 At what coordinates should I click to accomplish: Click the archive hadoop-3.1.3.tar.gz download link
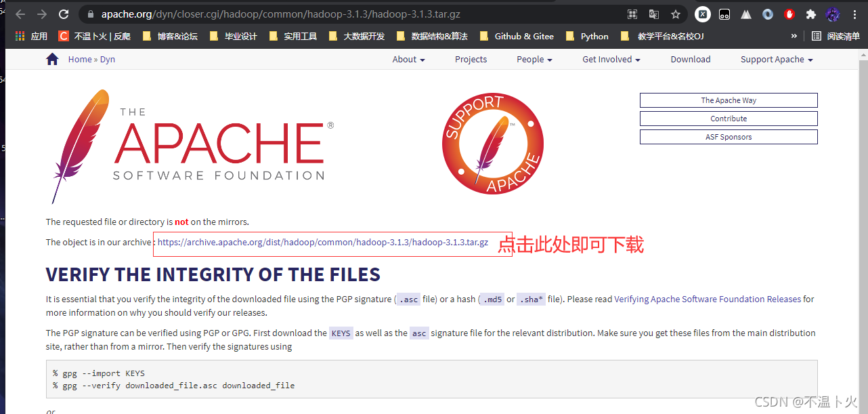pos(323,243)
